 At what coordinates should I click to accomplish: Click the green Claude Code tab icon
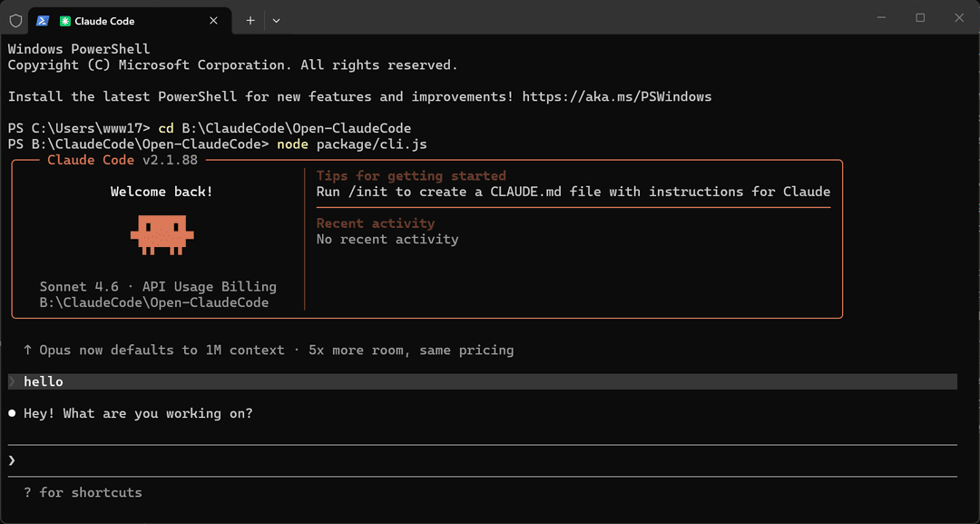[64, 21]
